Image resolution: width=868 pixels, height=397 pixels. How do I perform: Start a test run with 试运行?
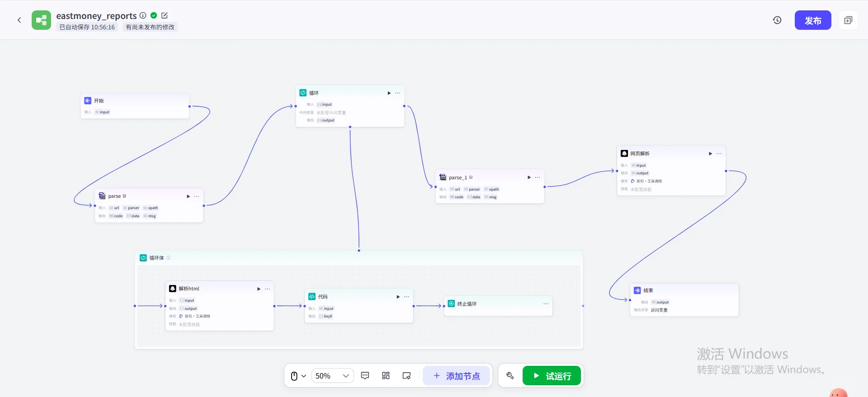pos(552,376)
